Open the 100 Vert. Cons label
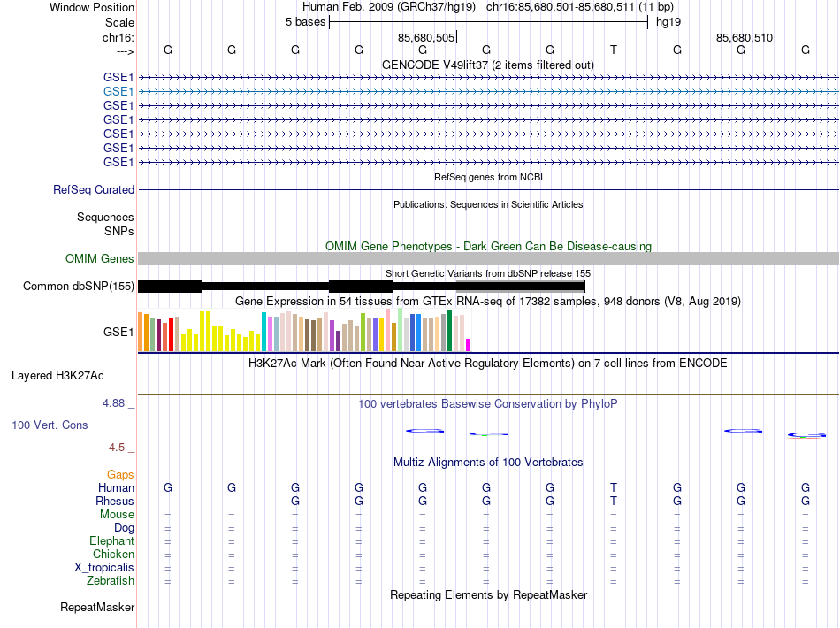This screenshot has height=628, width=840. [50, 425]
